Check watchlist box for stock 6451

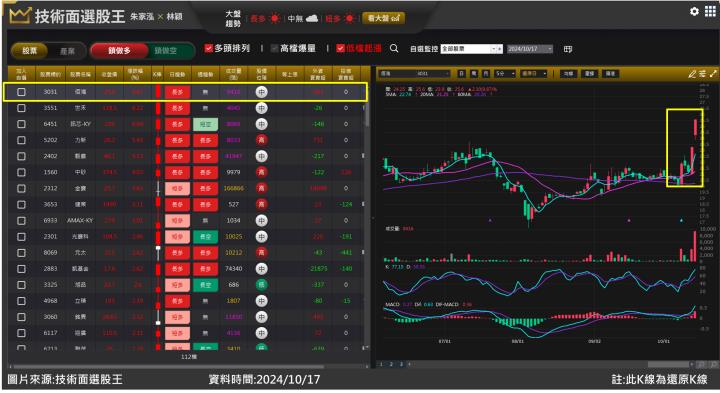(x=21, y=124)
